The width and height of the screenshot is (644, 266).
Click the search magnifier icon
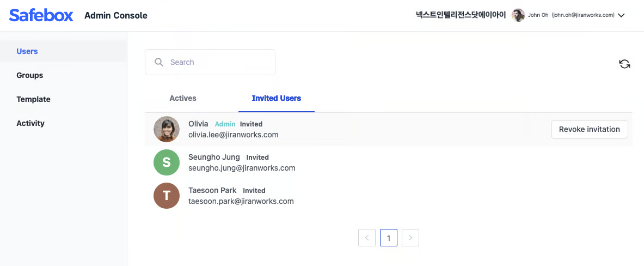(x=159, y=62)
